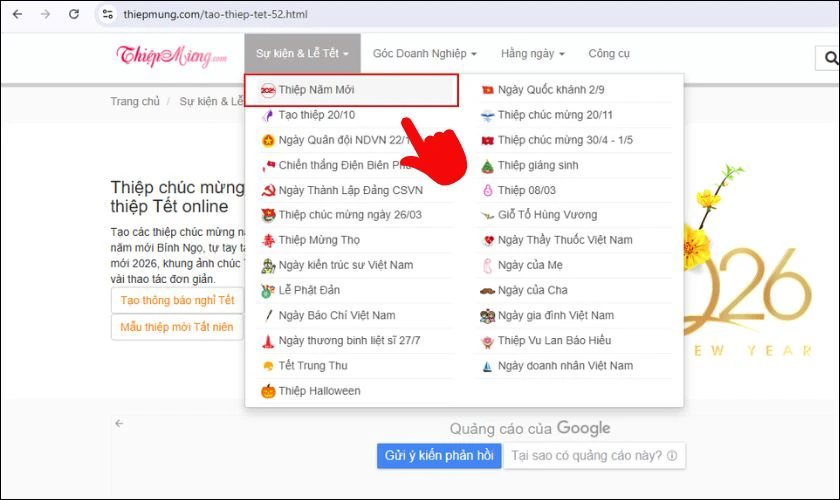Click the 2026 icon beside Thiệp Năm Mới

[268, 90]
